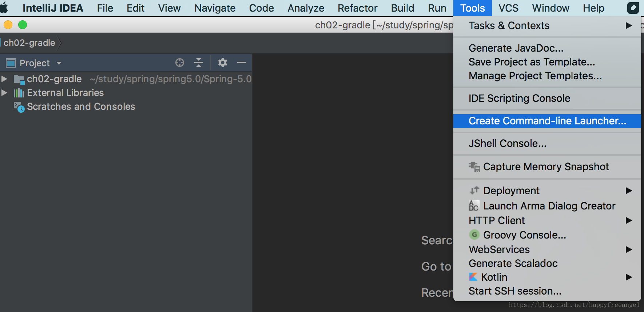The image size is (644, 312).
Task: Expand External Libraries node
Action: coord(4,93)
